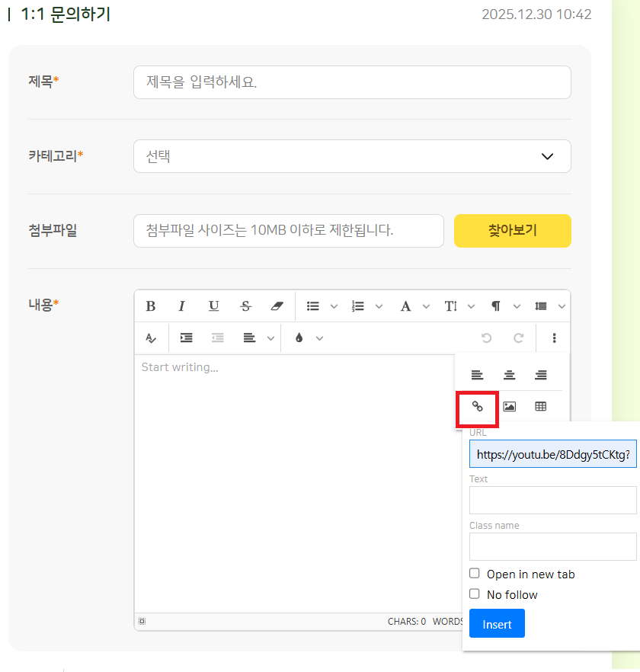Toggle strikethrough formatting
640x672 pixels.
(245, 306)
